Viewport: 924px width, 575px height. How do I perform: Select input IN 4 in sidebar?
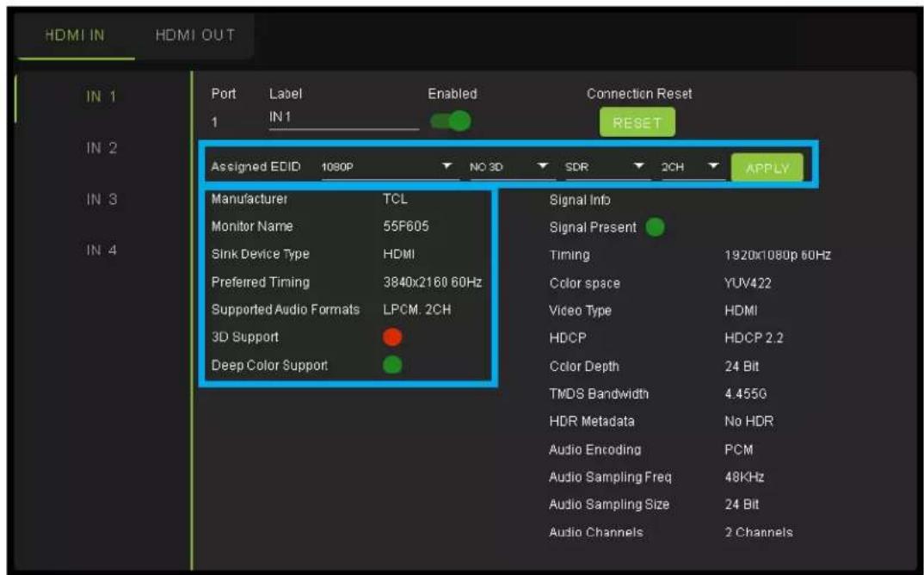tap(102, 250)
